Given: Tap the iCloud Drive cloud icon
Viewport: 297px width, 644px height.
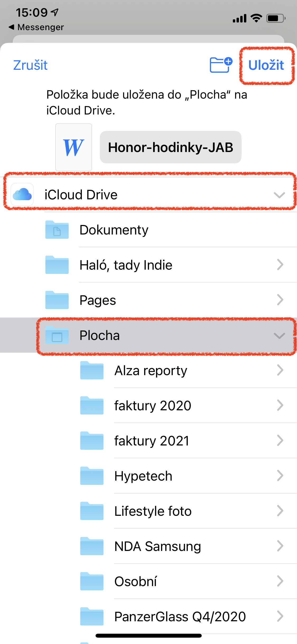Looking at the screenshot, I should [x=22, y=195].
